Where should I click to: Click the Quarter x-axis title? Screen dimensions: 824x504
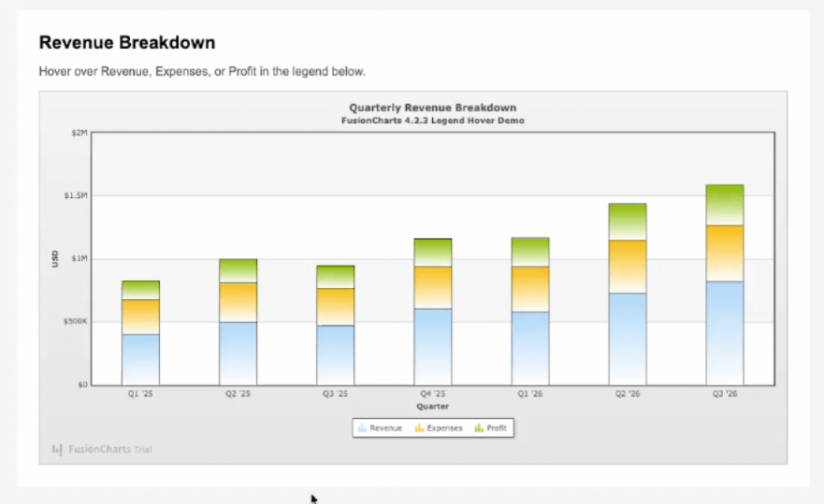[433, 406]
